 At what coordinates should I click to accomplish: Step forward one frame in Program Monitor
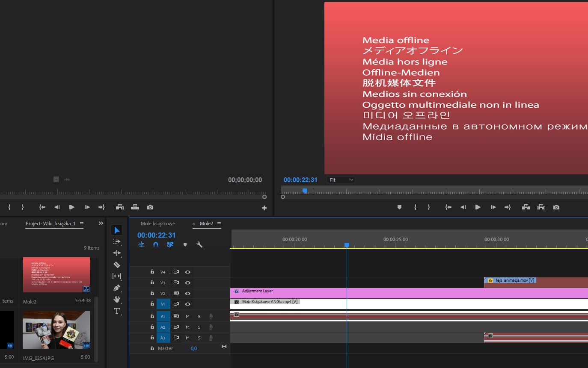pyautogui.click(x=493, y=207)
